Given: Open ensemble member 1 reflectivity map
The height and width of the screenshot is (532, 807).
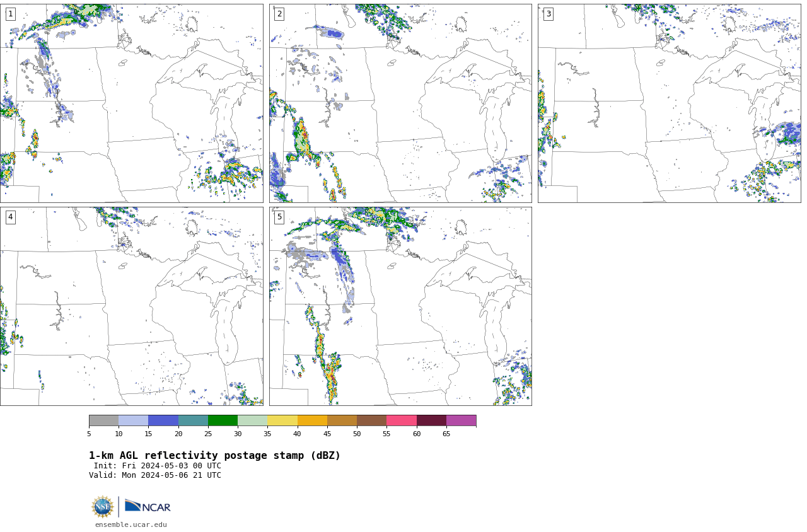Looking at the screenshot, I should [x=132, y=103].
